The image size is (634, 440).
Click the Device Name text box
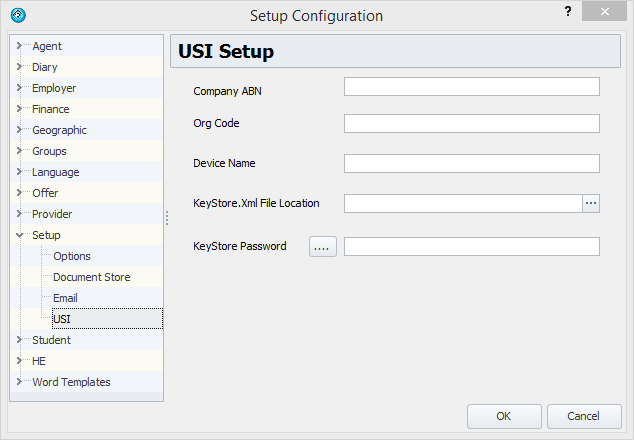(x=471, y=163)
